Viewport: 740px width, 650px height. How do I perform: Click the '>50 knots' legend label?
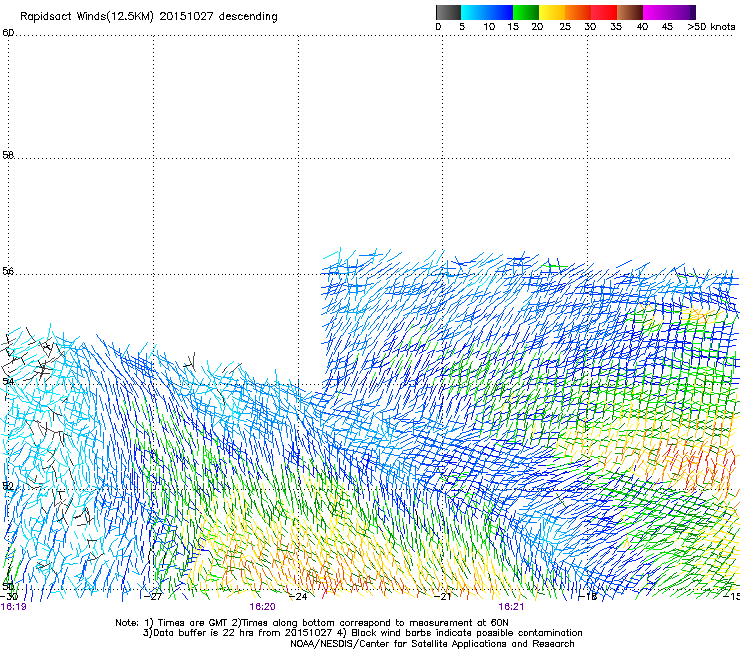(711, 27)
